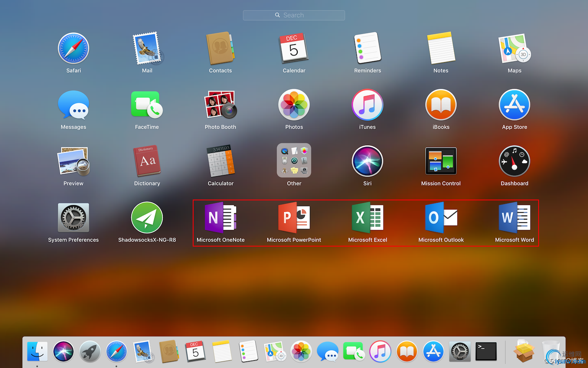Screen dimensions: 588x368
Task: Open Microsoft OneNote
Action: [220, 218]
